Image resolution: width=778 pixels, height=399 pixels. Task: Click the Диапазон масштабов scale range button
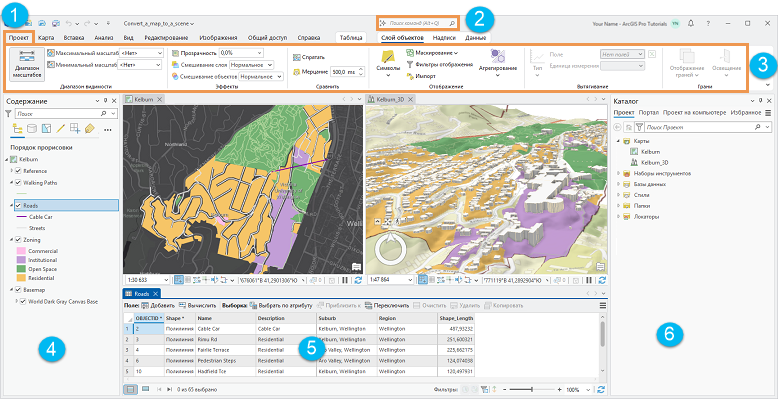pos(26,64)
